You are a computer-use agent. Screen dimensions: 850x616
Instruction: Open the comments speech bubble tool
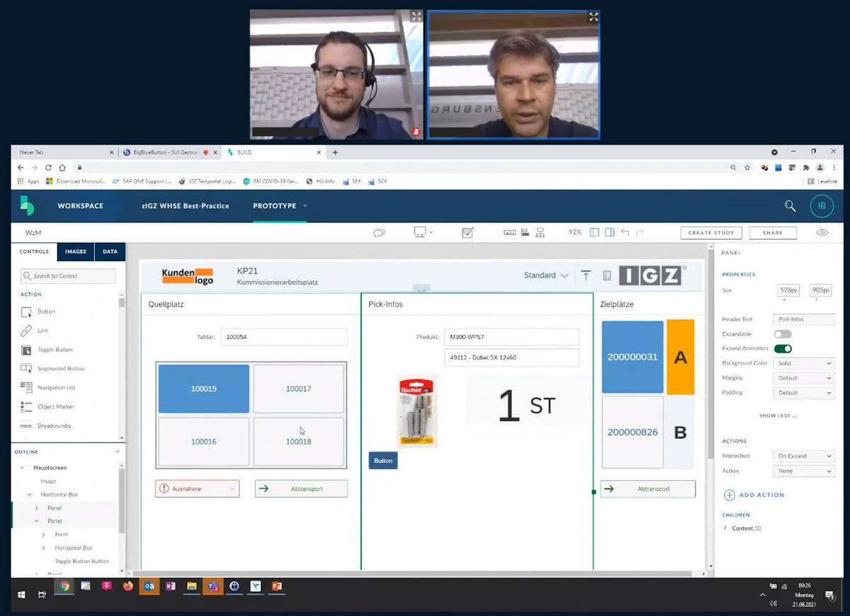pos(379,232)
